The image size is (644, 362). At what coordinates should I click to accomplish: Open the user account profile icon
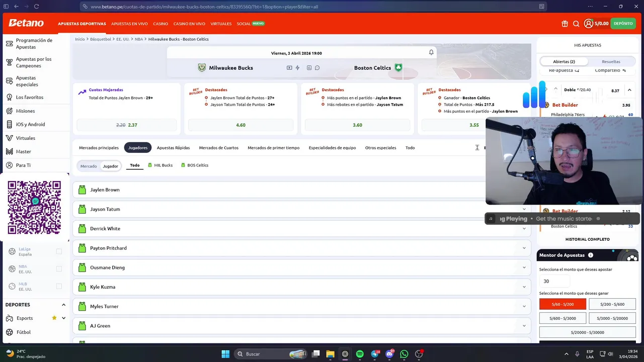[588, 24]
